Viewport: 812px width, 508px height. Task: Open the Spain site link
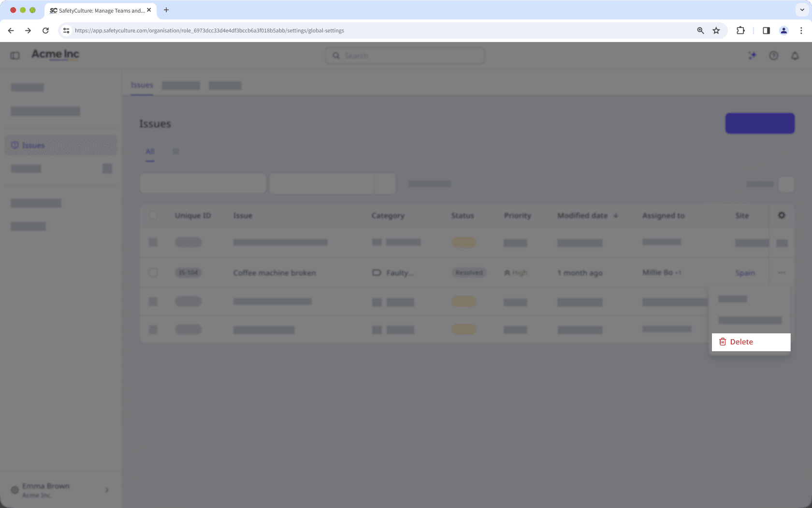pyautogui.click(x=745, y=272)
